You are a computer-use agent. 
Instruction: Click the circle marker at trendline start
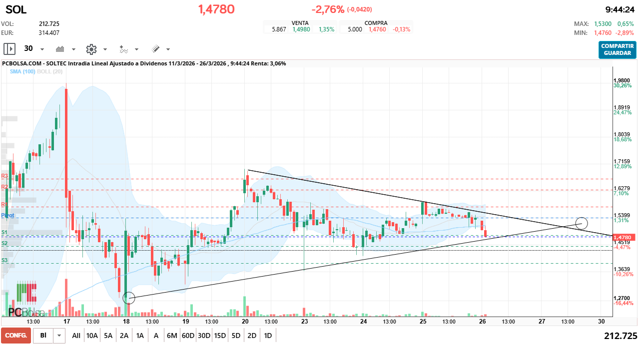pyautogui.click(x=128, y=298)
